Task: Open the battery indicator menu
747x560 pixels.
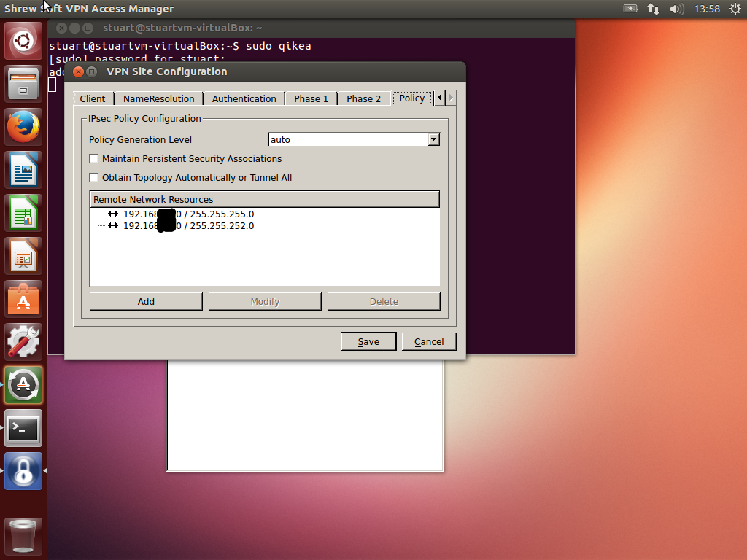Action: click(x=630, y=9)
